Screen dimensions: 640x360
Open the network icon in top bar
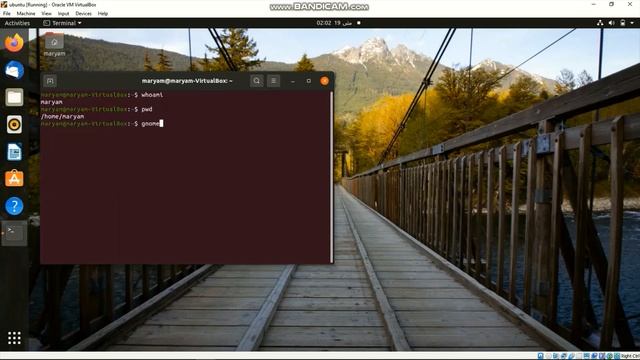[600, 23]
